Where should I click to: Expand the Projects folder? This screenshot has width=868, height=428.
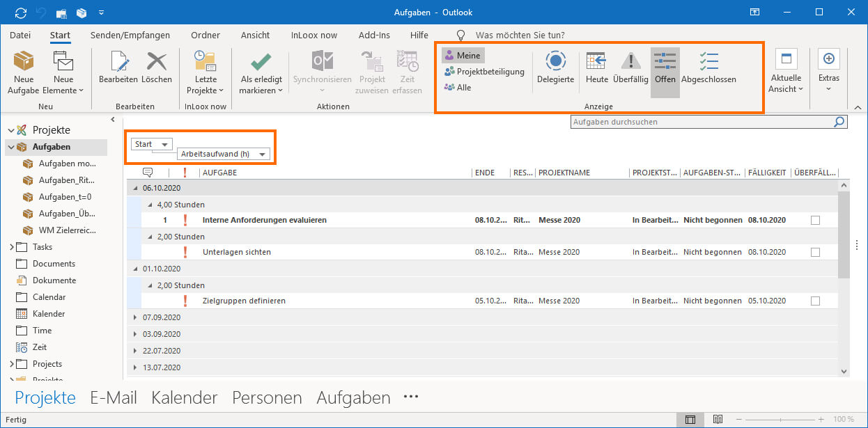pyautogui.click(x=11, y=364)
